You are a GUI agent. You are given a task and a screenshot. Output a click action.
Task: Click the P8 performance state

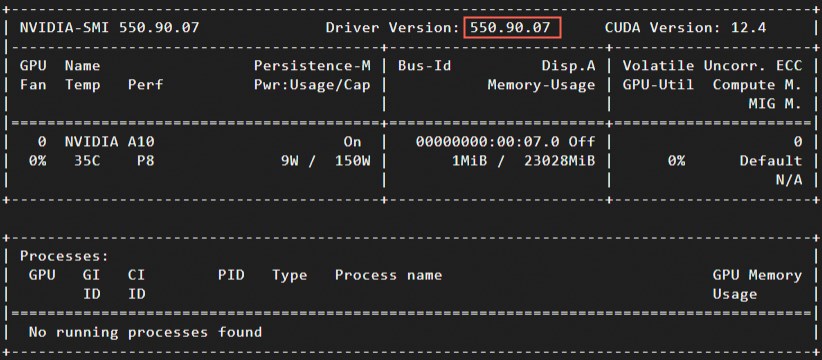pyautogui.click(x=146, y=160)
